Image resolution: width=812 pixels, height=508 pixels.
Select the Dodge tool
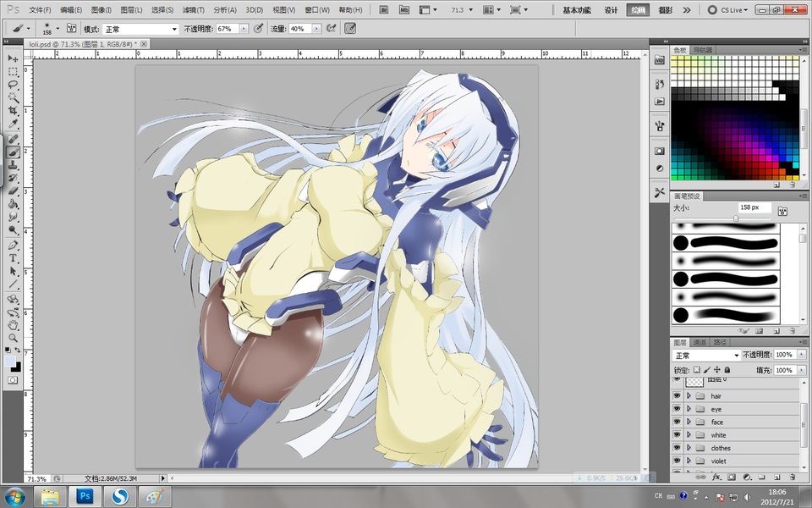click(x=13, y=229)
